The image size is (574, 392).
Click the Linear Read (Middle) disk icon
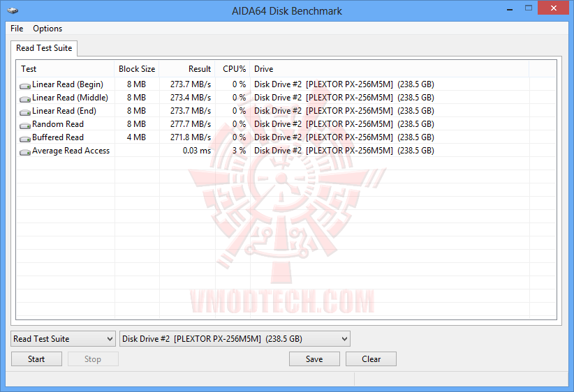[x=25, y=99]
